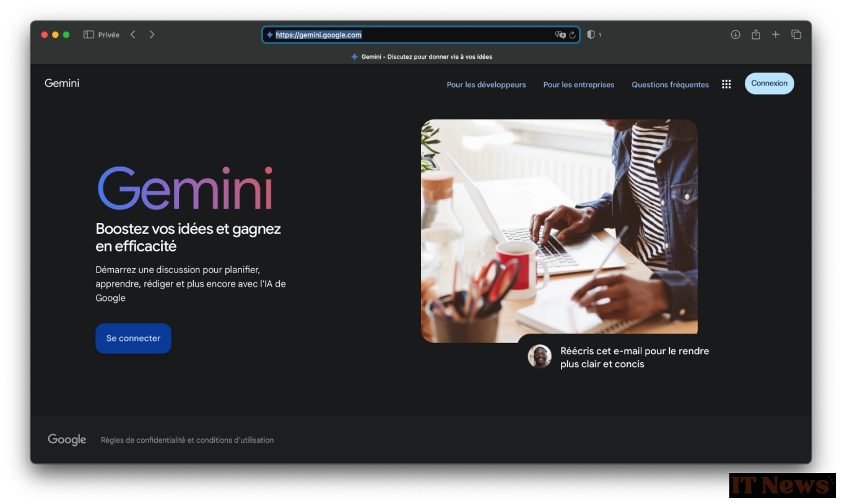Select the Gemini page tab
This screenshot has width=842, height=504.
pos(421,56)
